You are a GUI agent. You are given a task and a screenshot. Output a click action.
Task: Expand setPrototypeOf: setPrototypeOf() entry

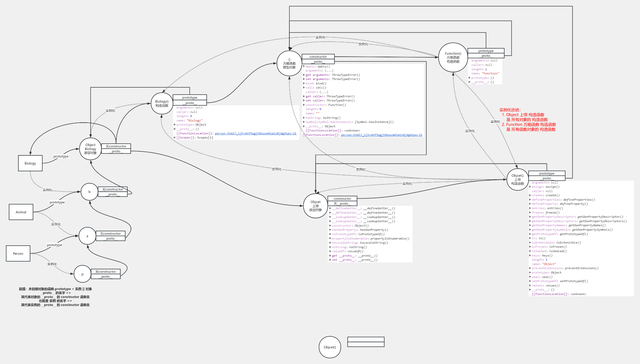pos(530,281)
